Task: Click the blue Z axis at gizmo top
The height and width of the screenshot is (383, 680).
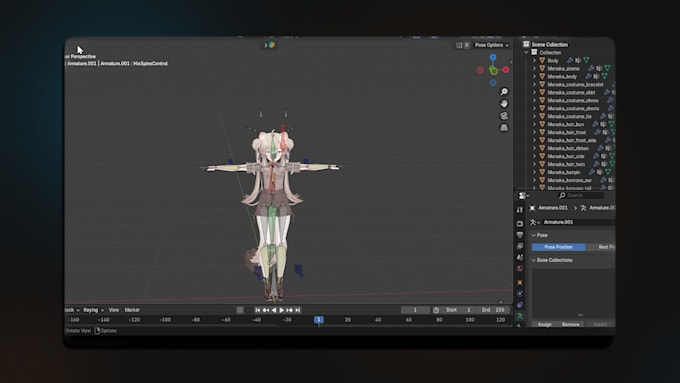Action: tap(493, 57)
